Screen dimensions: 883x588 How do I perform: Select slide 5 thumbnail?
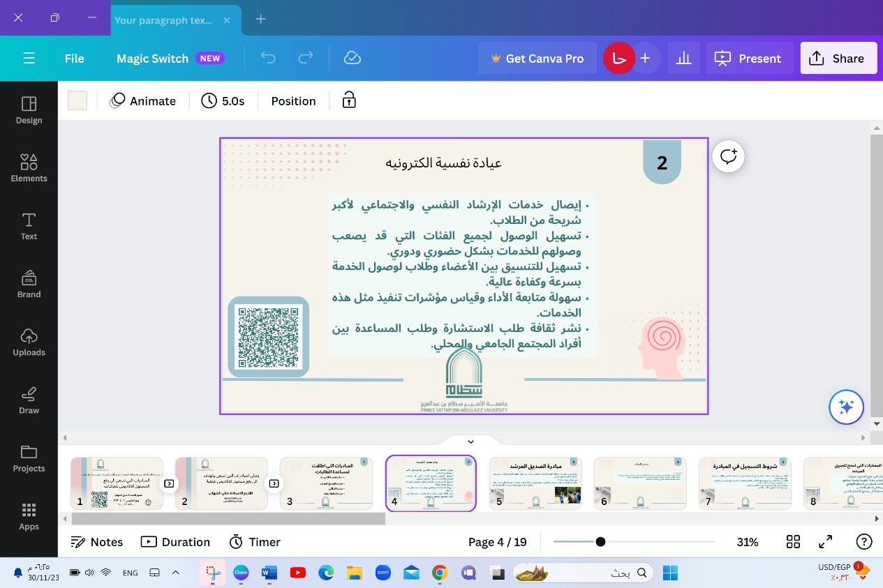[535, 483]
